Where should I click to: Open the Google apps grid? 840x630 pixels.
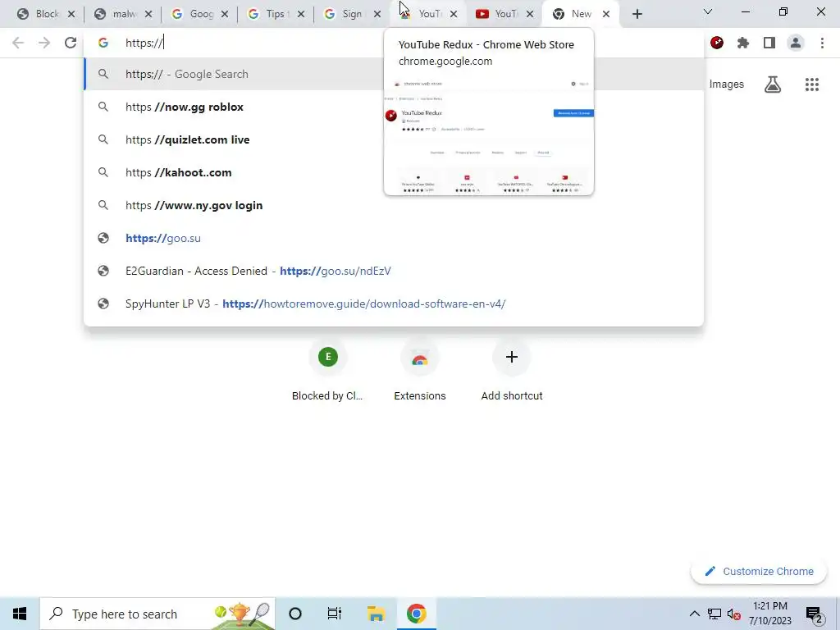[812, 84]
